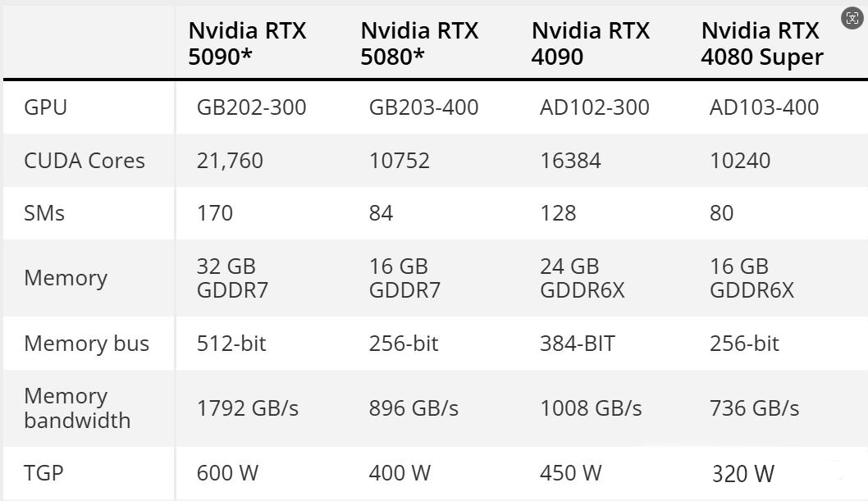
Task: Select the SMs row label
Action: tap(44, 213)
